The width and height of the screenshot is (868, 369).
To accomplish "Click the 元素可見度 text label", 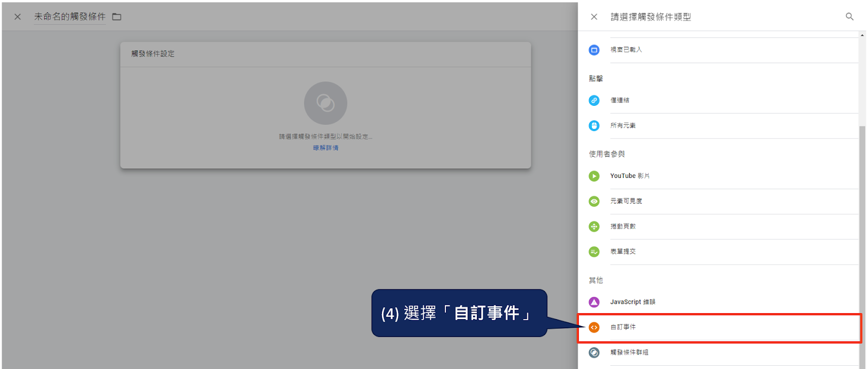I will 626,201.
